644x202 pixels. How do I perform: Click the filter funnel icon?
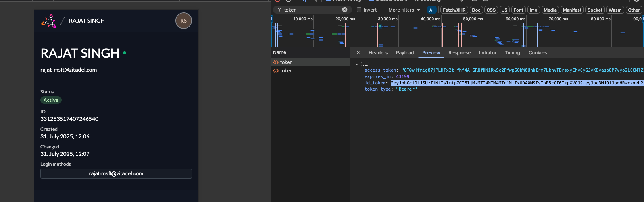click(279, 10)
